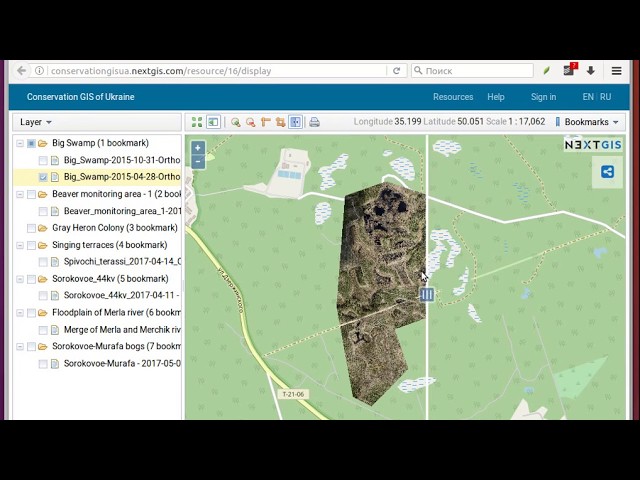Switch language to RU
The image size is (640, 480).
(605, 97)
